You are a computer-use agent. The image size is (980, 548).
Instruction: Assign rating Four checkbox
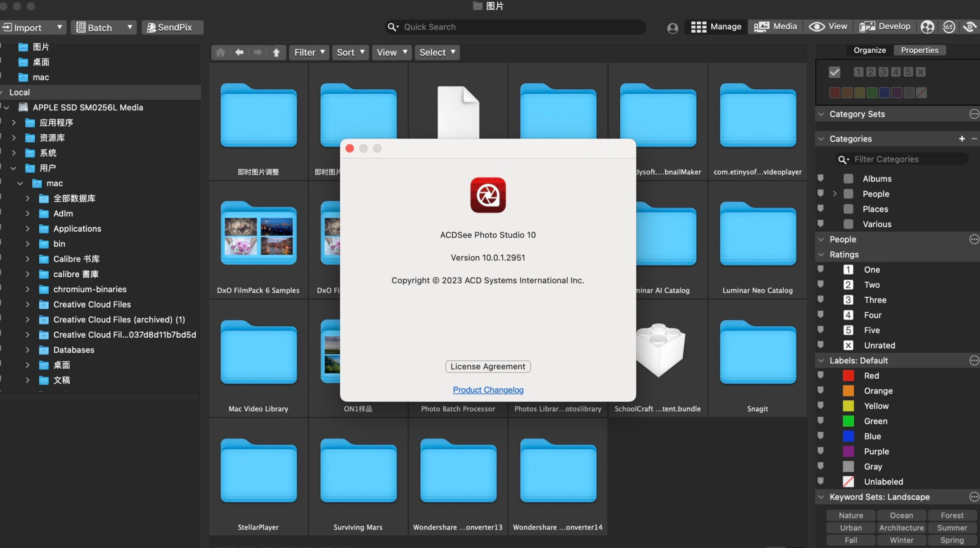(x=848, y=315)
